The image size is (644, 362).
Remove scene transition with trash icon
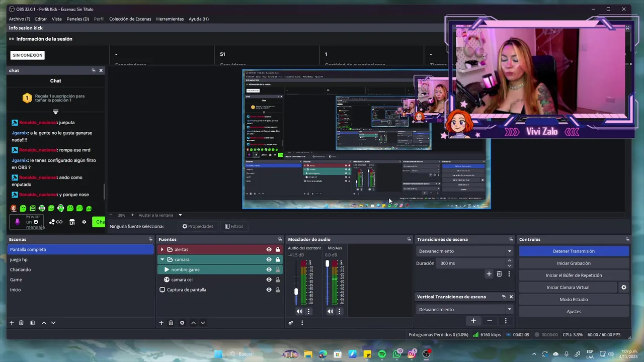499,274
